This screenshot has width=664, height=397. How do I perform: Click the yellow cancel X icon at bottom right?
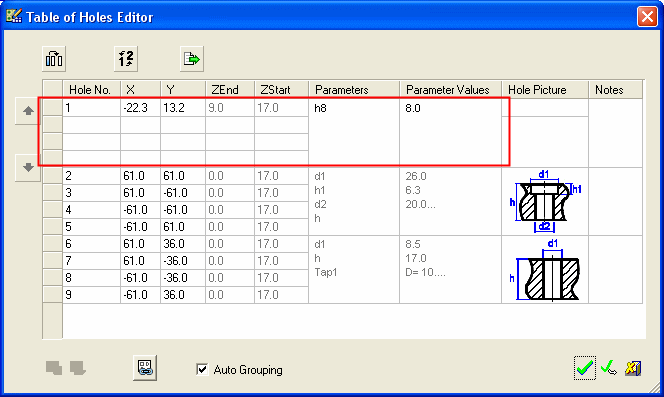pos(633,368)
